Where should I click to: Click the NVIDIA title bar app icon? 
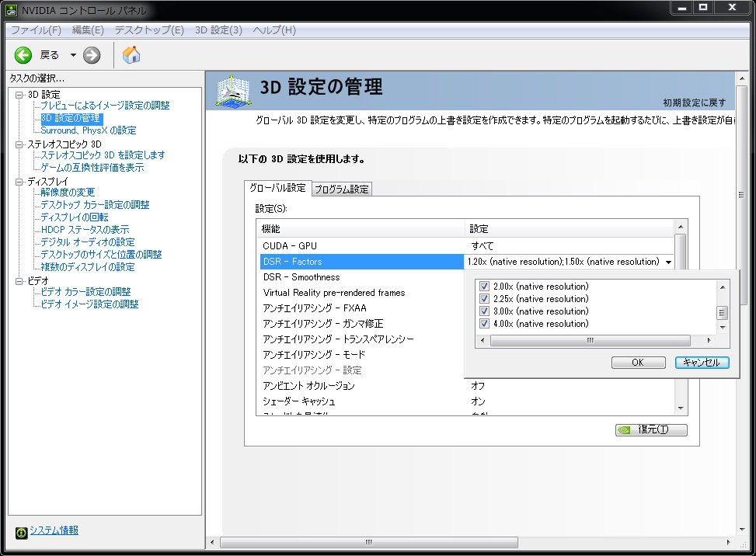tap(11, 10)
